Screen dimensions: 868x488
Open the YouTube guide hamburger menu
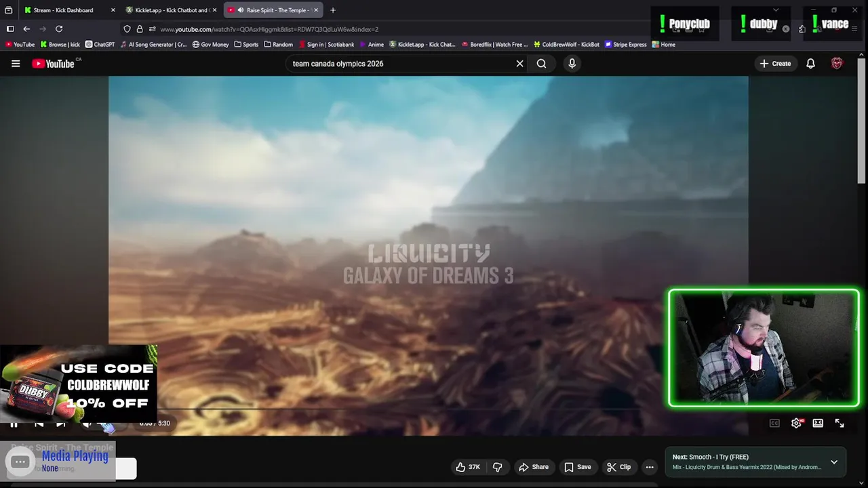point(16,64)
